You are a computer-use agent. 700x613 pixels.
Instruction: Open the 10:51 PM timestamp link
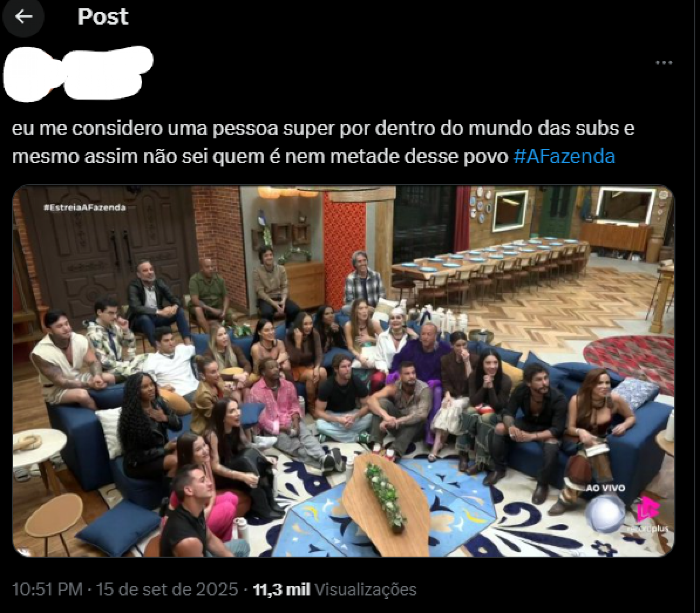tap(47, 589)
